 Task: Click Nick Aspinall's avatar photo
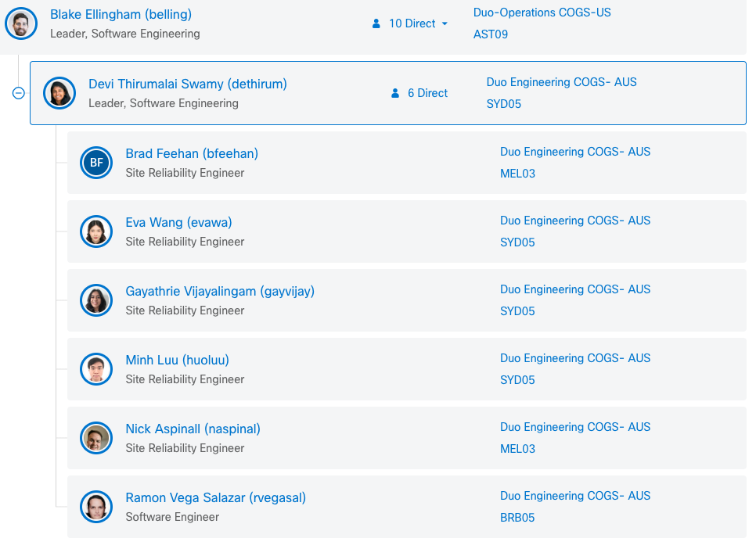[96, 438]
